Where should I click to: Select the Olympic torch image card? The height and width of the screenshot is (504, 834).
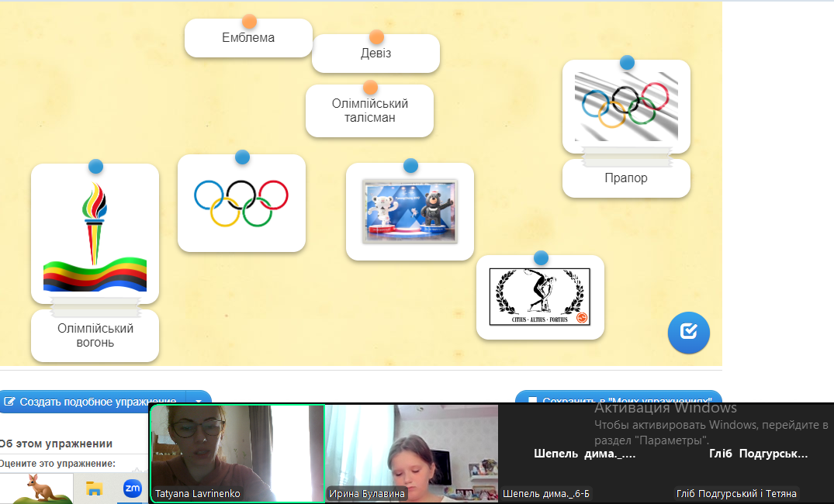pos(95,234)
